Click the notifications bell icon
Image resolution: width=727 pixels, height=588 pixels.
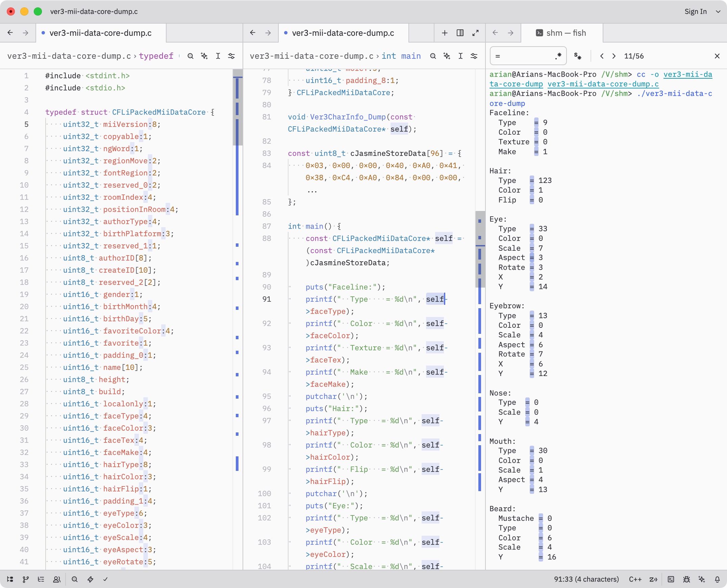pos(717,579)
